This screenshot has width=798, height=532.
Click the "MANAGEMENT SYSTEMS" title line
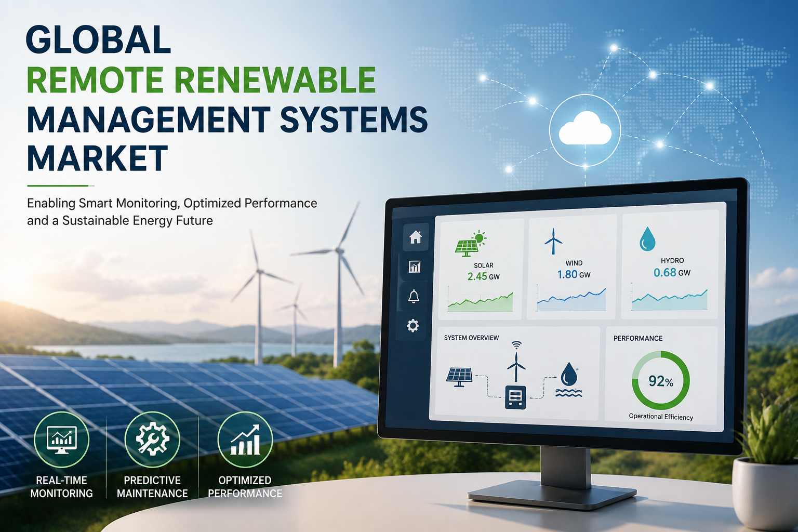[227, 119]
